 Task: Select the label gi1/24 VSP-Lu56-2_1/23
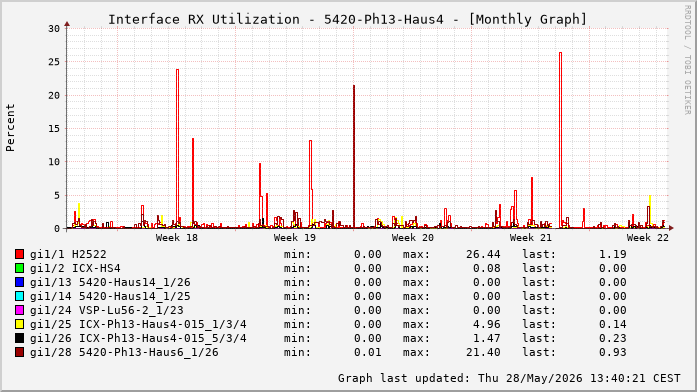pyautogui.click(x=107, y=310)
